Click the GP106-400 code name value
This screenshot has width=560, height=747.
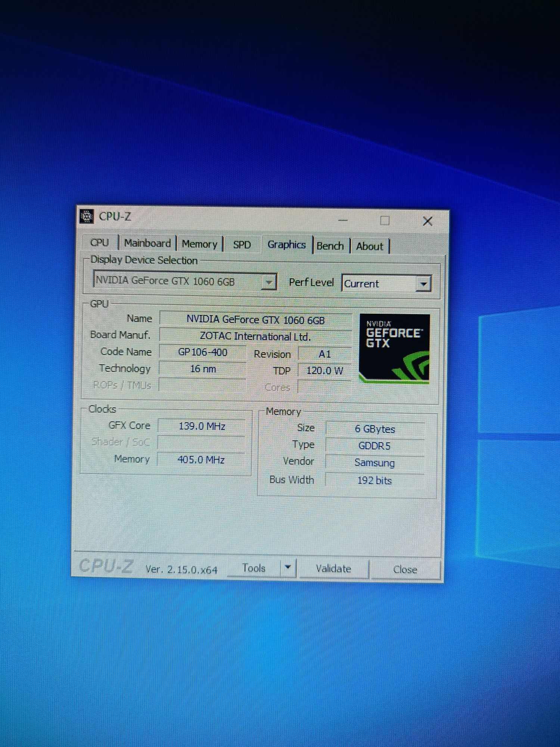[x=203, y=352]
